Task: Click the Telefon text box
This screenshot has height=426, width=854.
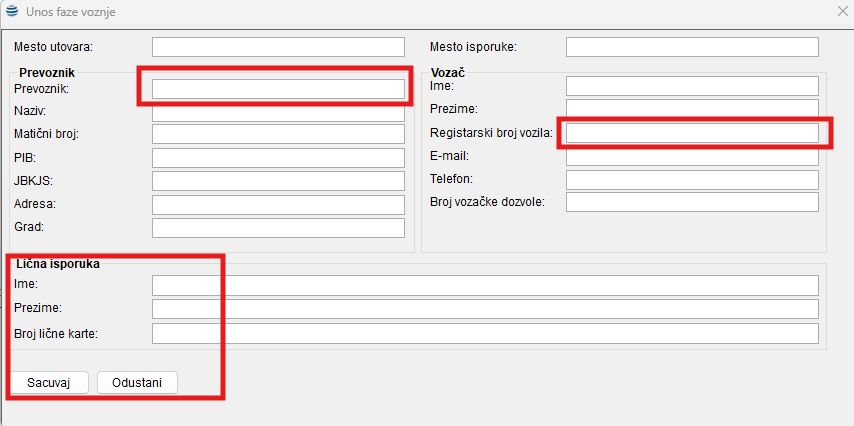Action: pyautogui.click(x=692, y=179)
